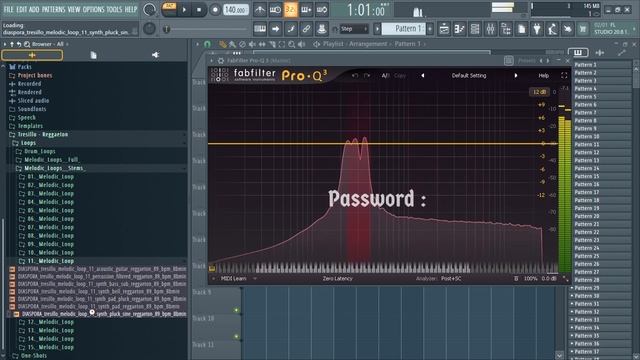
Task: Open the TOOLS menu
Action: (114, 9)
